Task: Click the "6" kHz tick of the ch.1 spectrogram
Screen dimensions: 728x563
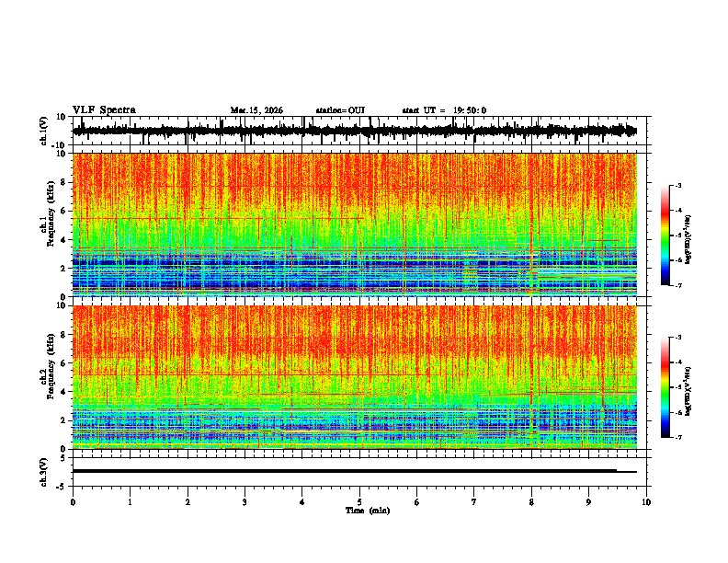Action: click(x=64, y=212)
